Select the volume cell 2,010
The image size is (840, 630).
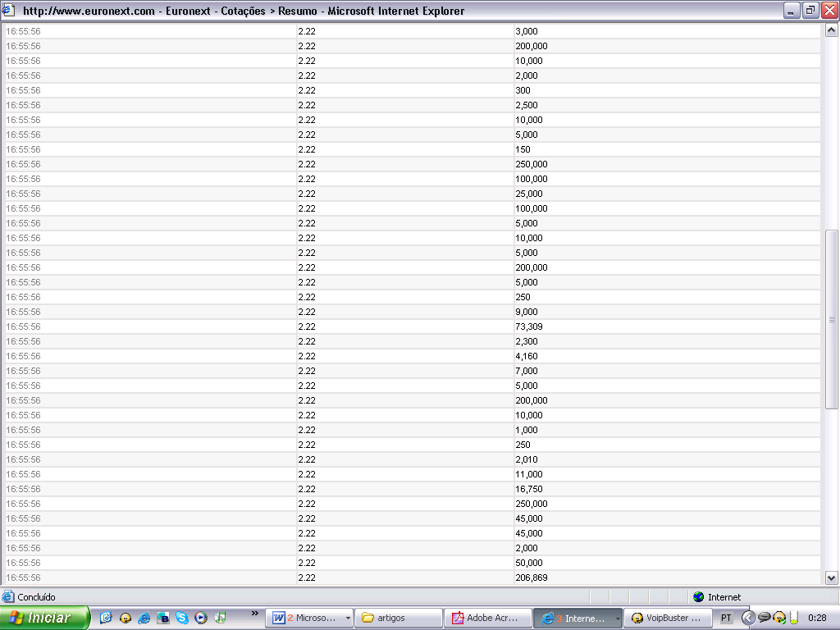pos(527,459)
